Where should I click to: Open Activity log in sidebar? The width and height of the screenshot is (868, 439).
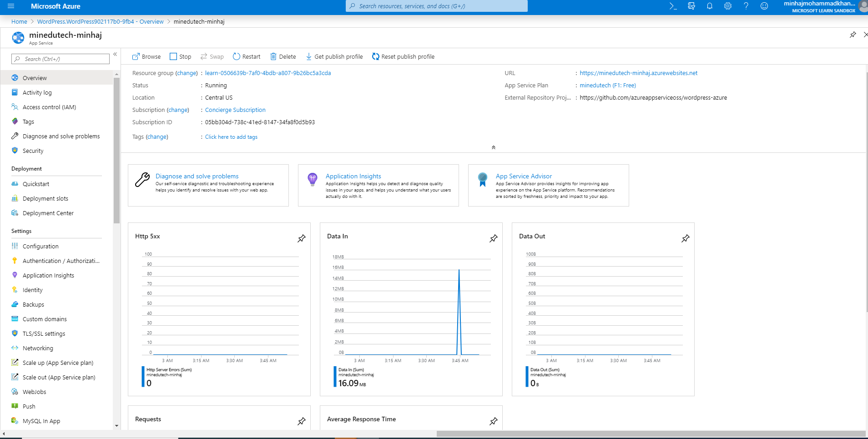[37, 92]
